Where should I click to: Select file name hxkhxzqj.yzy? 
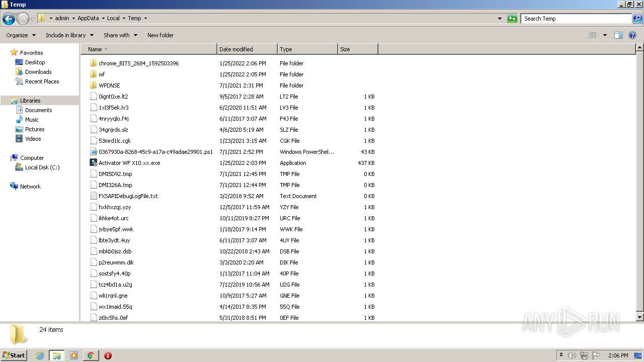[x=115, y=207]
